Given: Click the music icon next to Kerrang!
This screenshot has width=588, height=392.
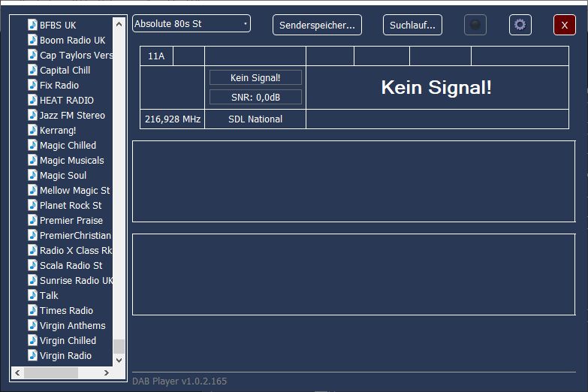Looking at the screenshot, I should [32, 130].
